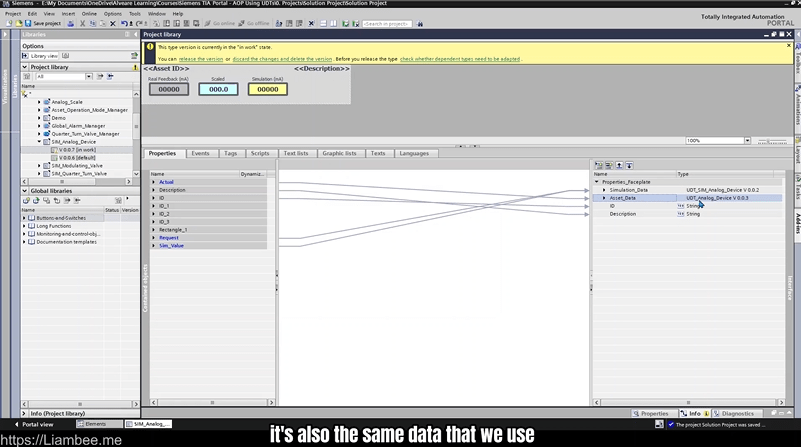
Task: Collapse the Global libraries section
Action: 25,190
